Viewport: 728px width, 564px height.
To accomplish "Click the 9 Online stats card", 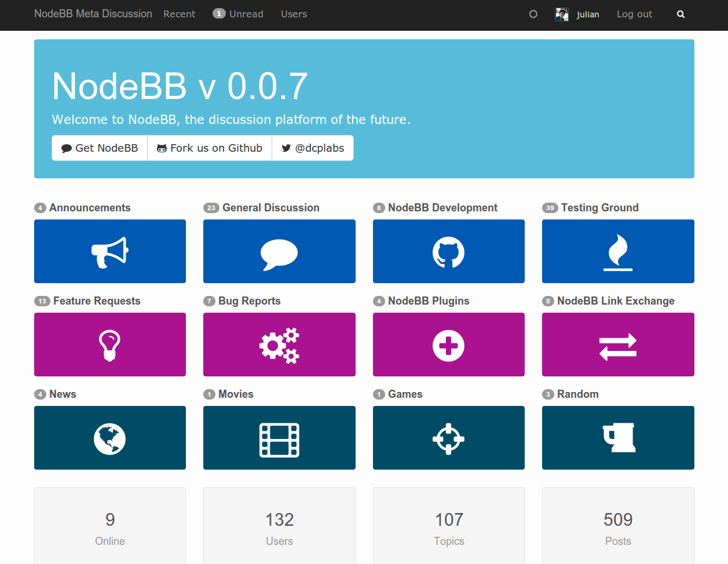I will click(x=110, y=526).
